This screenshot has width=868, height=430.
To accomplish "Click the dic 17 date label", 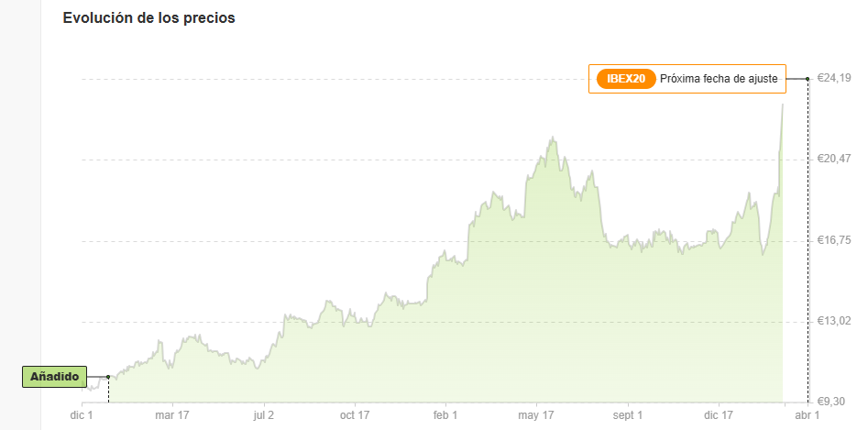I will [718, 414].
